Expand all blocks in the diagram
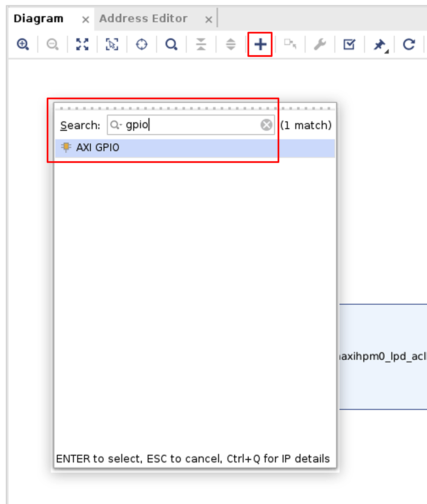Viewport: 427px width, 504px height. 230,44
